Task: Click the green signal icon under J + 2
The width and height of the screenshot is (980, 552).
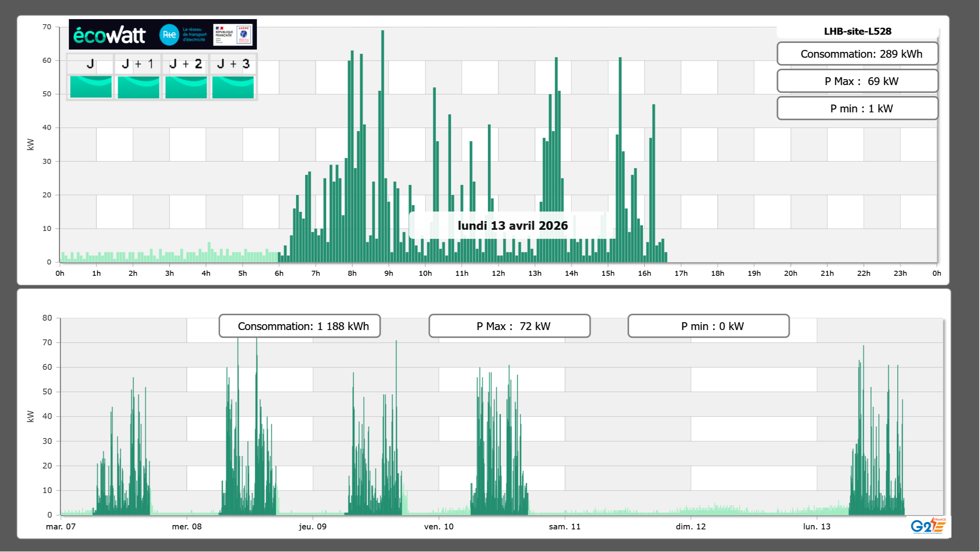Action: [x=186, y=87]
